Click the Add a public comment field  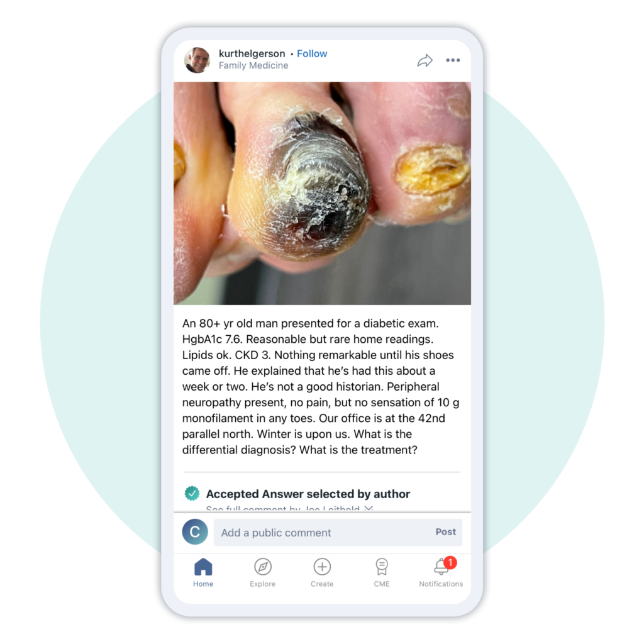[x=338, y=532]
